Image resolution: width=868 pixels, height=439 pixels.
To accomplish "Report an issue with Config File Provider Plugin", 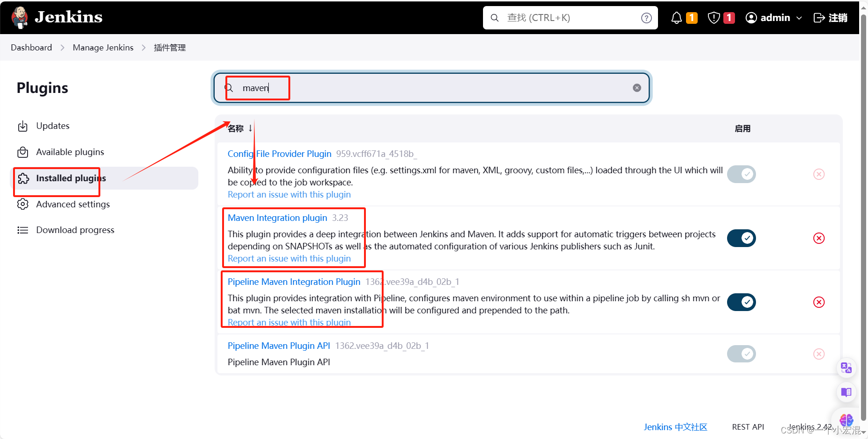I will (x=289, y=194).
